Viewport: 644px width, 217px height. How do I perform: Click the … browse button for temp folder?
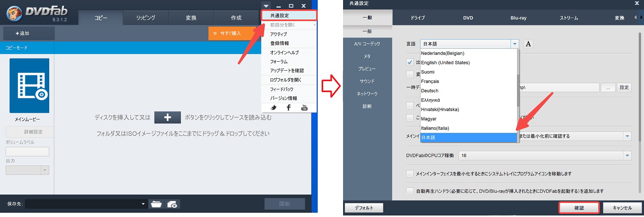[608, 87]
